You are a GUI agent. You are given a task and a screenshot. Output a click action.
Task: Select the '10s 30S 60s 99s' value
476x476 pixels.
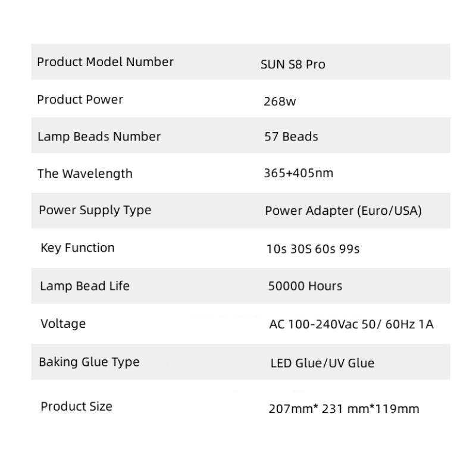pyautogui.click(x=313, y=249)
